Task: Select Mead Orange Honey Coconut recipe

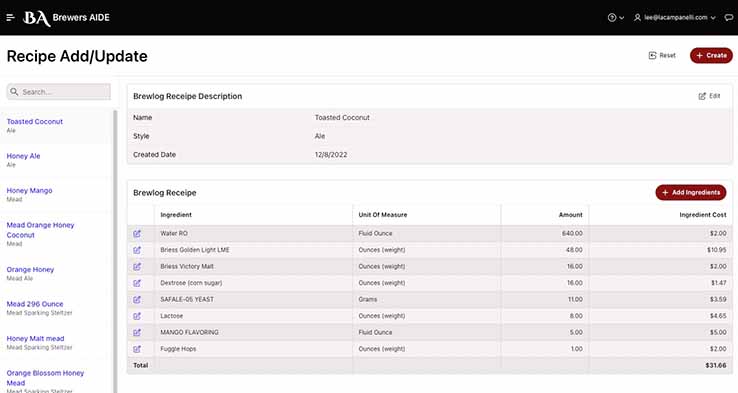Action: [x=40, y=230]
